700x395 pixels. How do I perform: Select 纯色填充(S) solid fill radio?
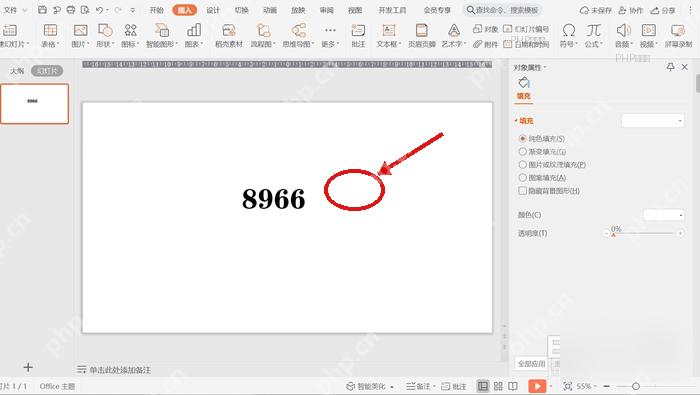pyautogui.click(x=522, y=139)
